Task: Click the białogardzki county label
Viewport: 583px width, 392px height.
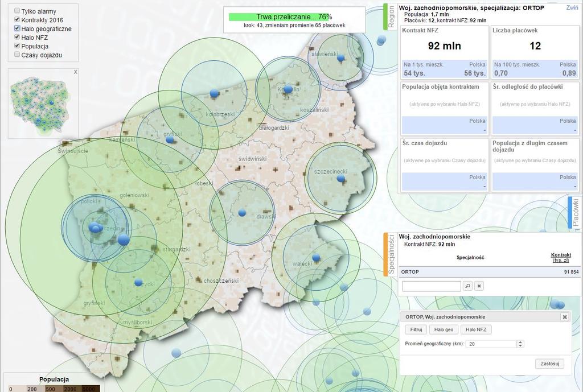Action: (x=274, y=128)
